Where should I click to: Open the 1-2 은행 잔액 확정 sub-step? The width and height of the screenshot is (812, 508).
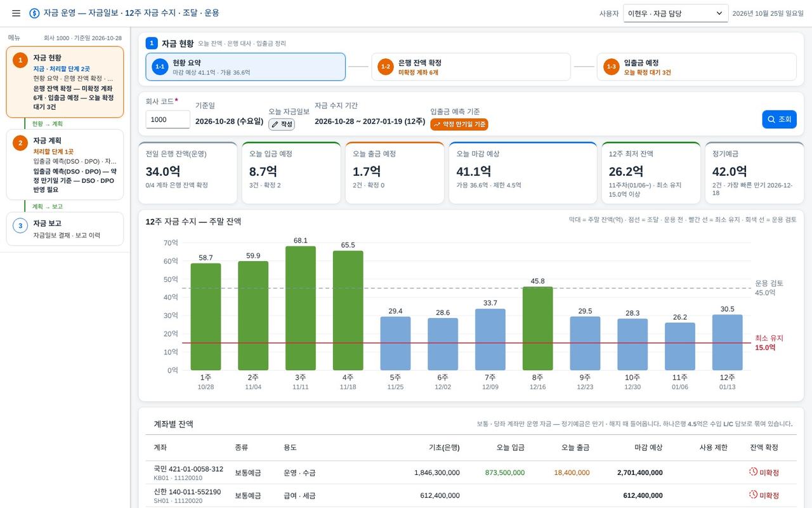(471, 67)
